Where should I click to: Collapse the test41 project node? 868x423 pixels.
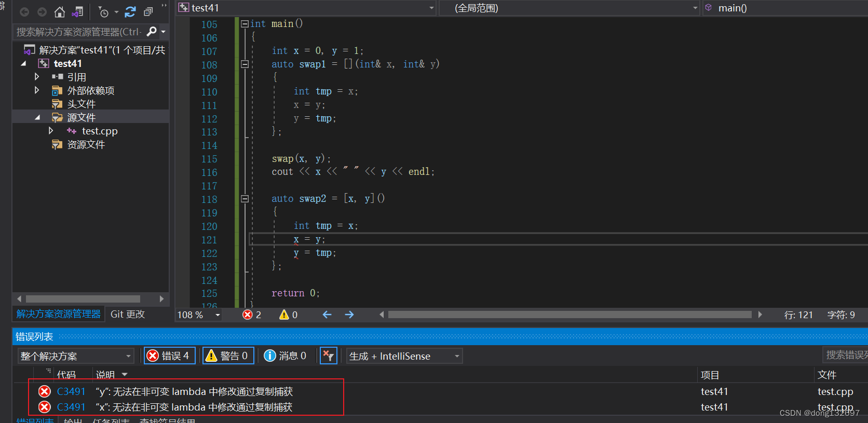tap(23, 63)
